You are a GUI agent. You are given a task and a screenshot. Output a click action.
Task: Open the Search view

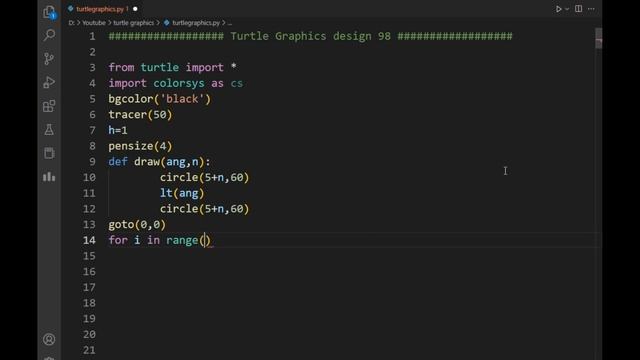tap(49, 35)
